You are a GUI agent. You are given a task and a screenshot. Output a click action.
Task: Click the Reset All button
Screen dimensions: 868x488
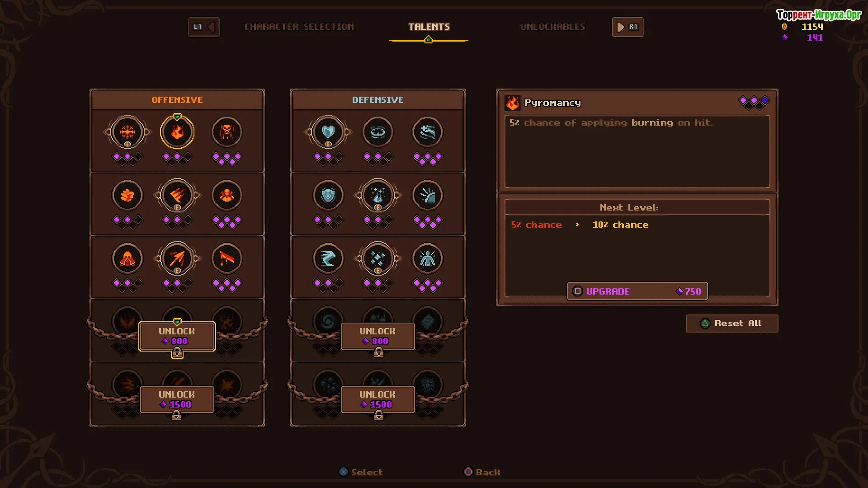732,324
